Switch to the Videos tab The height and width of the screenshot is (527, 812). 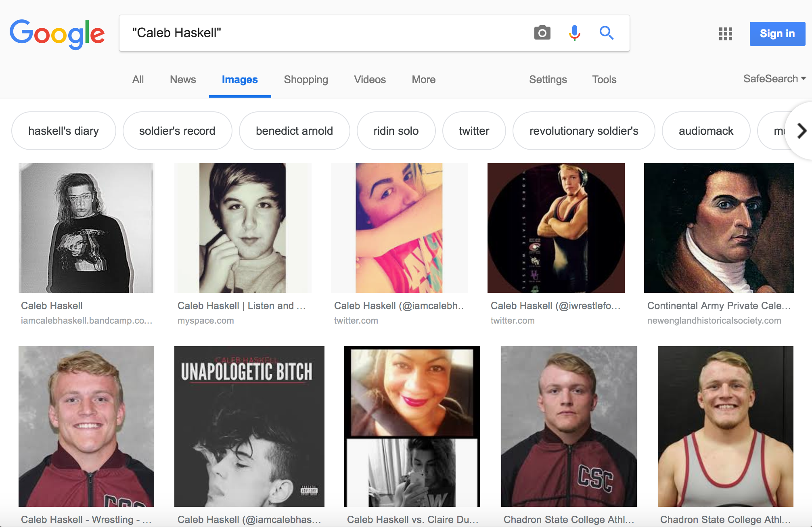(370, 79)
